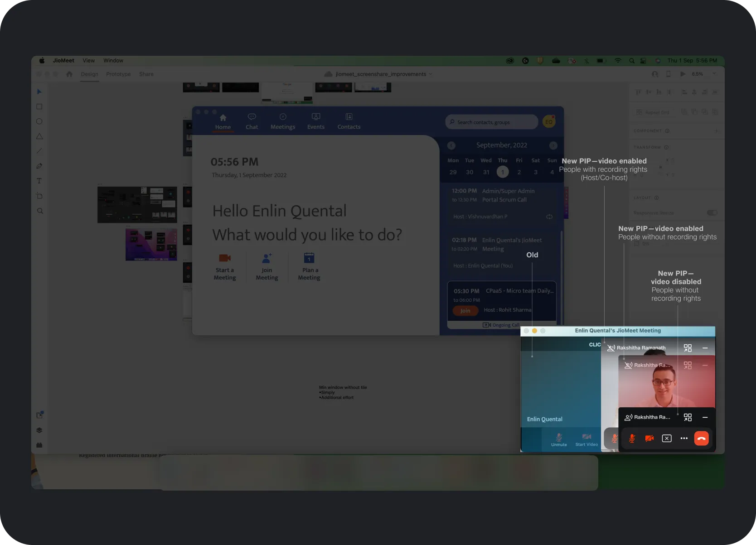
Task: Select Thu 1 in calendar week
Action: point(503,172)
